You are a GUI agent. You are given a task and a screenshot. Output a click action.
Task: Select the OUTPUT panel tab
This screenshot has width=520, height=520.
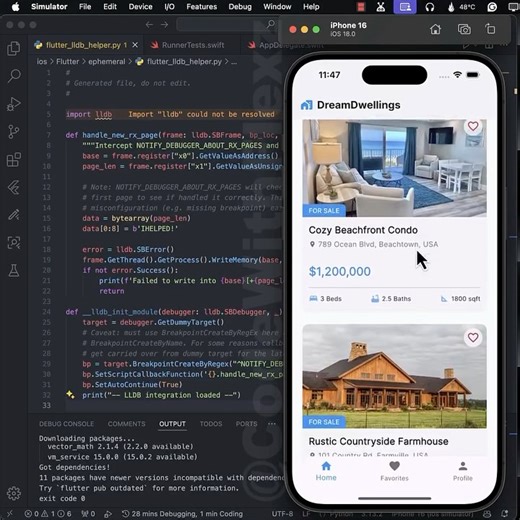172,424
